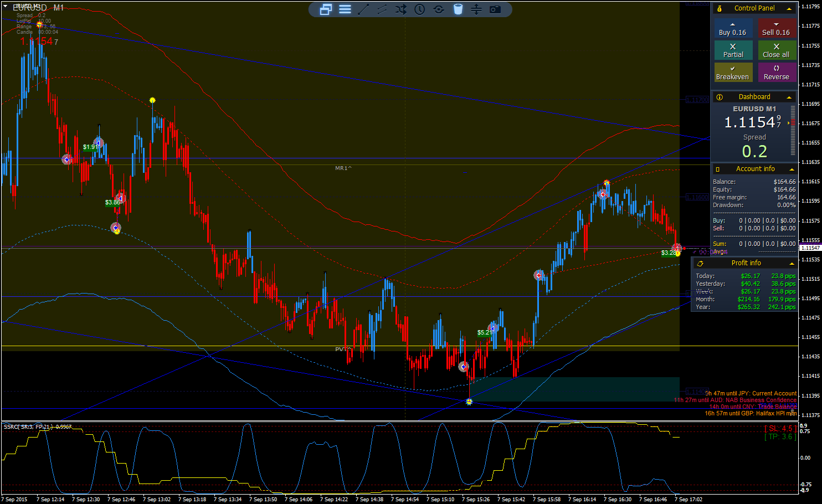Click the Today profit value $26.17
Viewport: 822px width, 504px height.
point(751,276)
